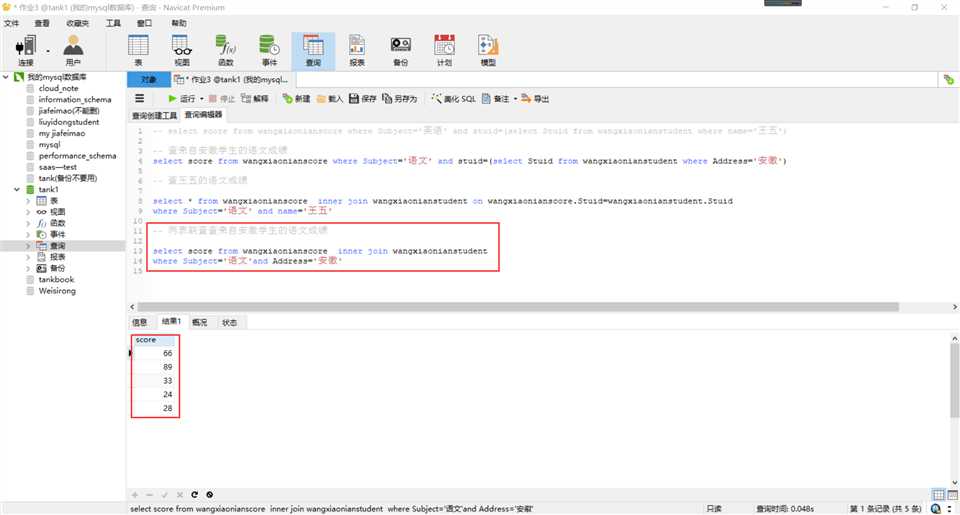This screenshot has height=515, width=960.
Task: Switch to the 查询创建工具 tab
Action: pos(154,115)
